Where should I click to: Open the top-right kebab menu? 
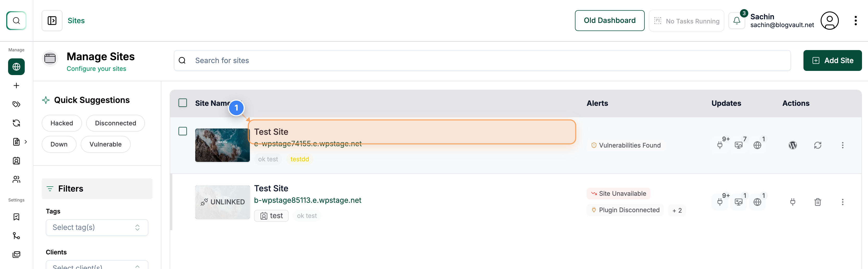click(x=856, y=20)
